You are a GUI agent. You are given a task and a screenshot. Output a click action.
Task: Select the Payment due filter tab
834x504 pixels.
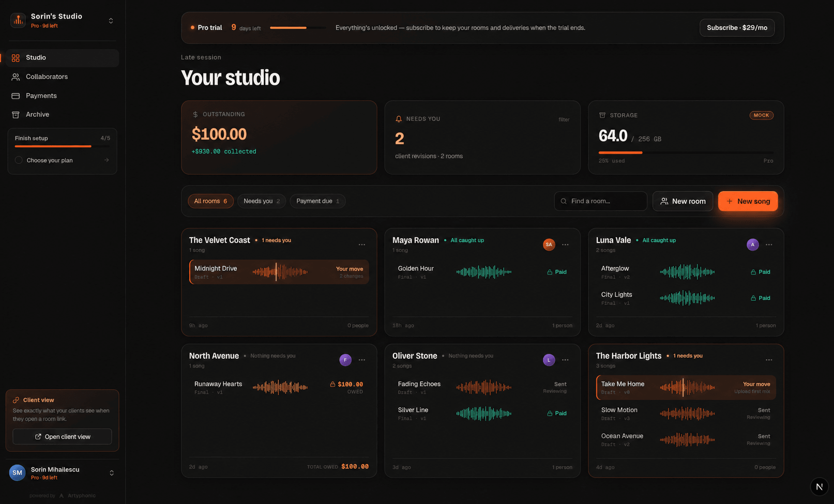coord(317,201)
